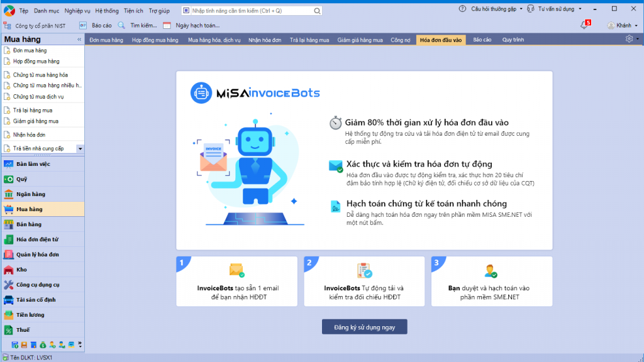Viewport: 644px width, 362px height.
Task: Open the settings gear dropdown arrow
Action: (638, 39)
